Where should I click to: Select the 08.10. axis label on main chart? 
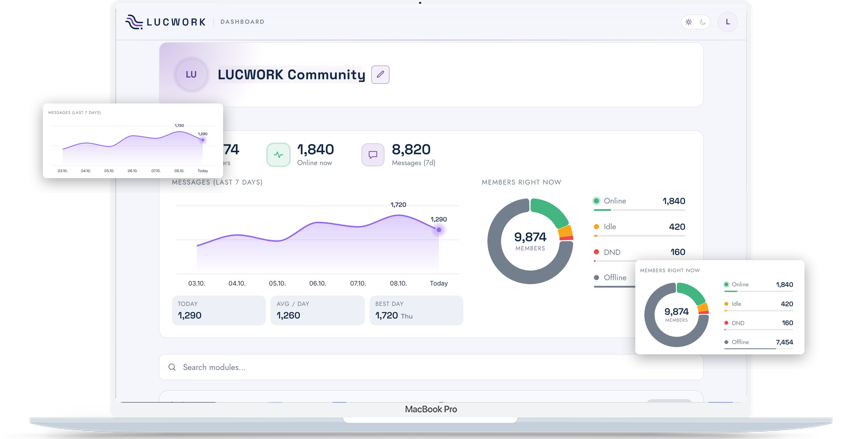398,283
